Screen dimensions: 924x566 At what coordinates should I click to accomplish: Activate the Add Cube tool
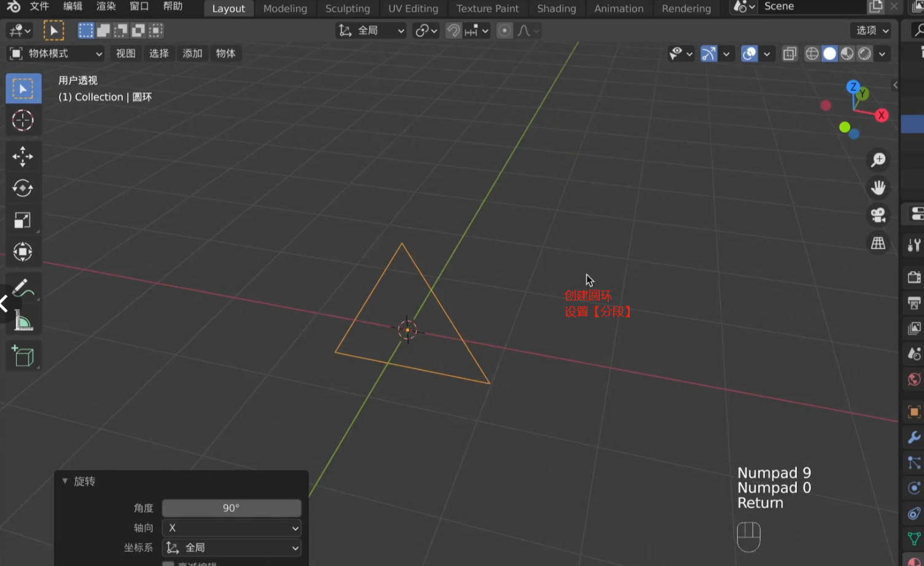click(x=23, y=355)
